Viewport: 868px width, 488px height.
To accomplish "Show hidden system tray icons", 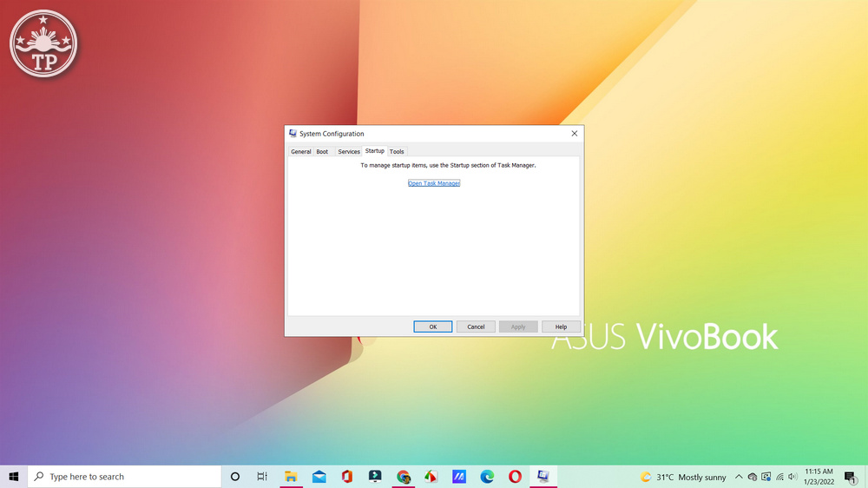I will (x=739, y=477).
